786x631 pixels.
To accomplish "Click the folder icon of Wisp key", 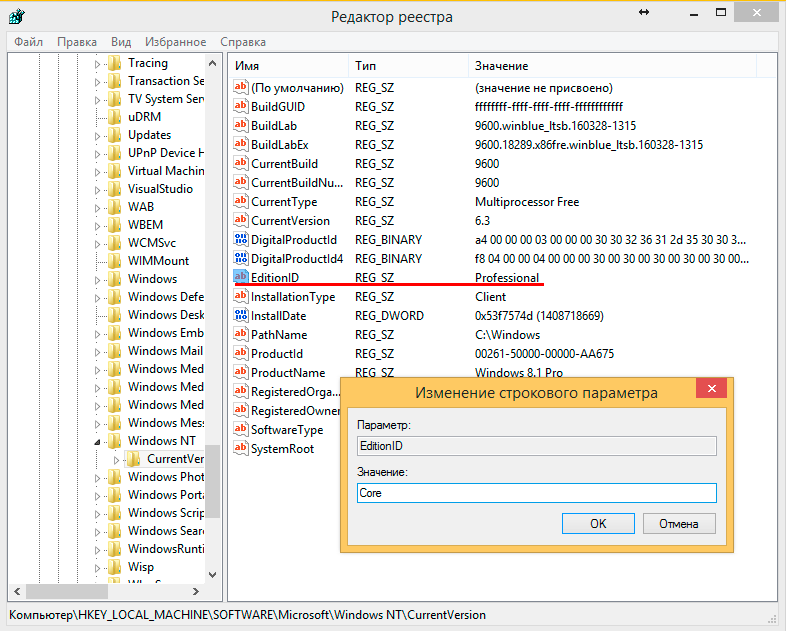I will pyautogui.click(x=115, y=567).
